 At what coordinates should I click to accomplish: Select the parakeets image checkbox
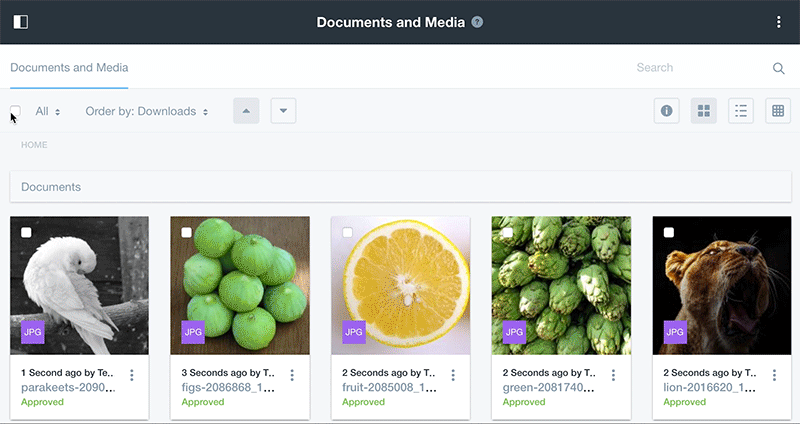[x=26, y=232]
